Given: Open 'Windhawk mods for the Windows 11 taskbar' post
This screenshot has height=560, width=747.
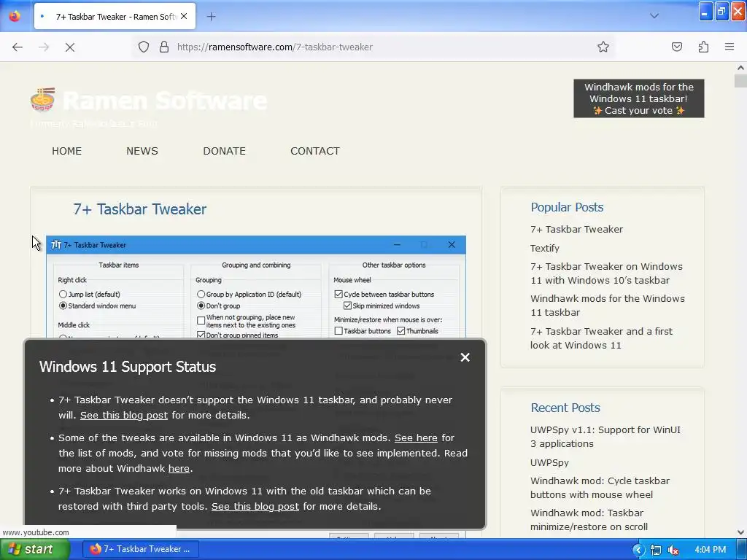Looking at the screenshot, I should click(x=608, y=306).
